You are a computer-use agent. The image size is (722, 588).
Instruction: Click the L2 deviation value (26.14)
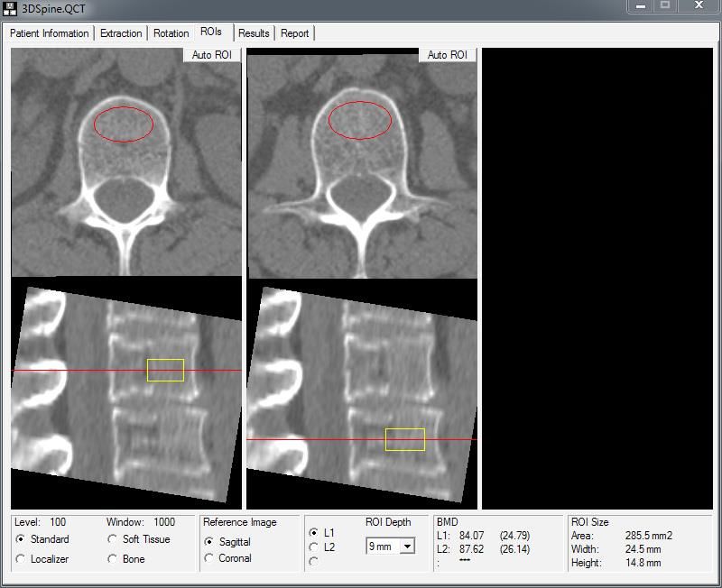(514, 549)
